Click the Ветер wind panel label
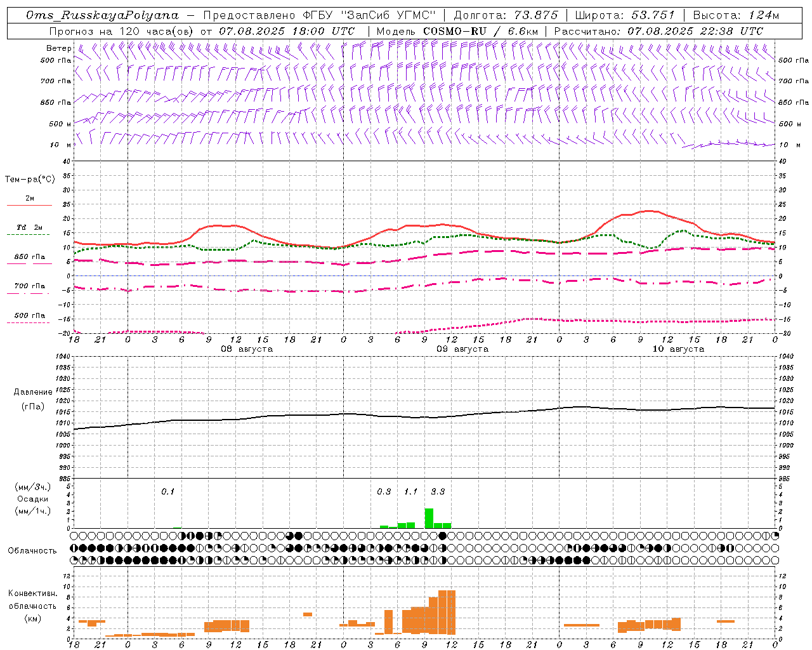The height and width of the screenshot is (650, 812). point(58,48)
